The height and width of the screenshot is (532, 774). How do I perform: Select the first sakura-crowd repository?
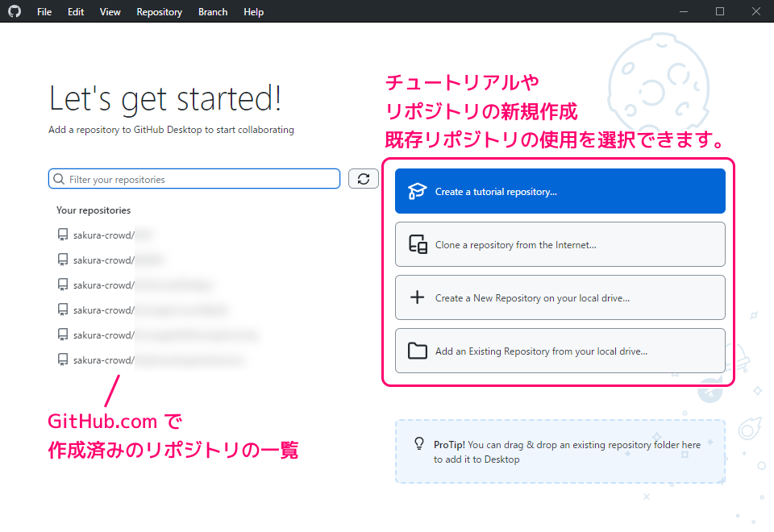click(x=105, y=235)
